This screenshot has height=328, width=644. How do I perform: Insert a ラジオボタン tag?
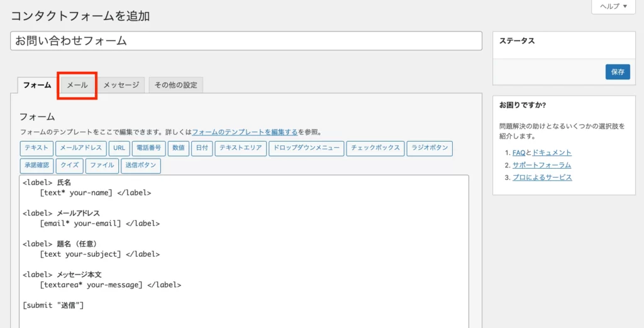[430, 149]
